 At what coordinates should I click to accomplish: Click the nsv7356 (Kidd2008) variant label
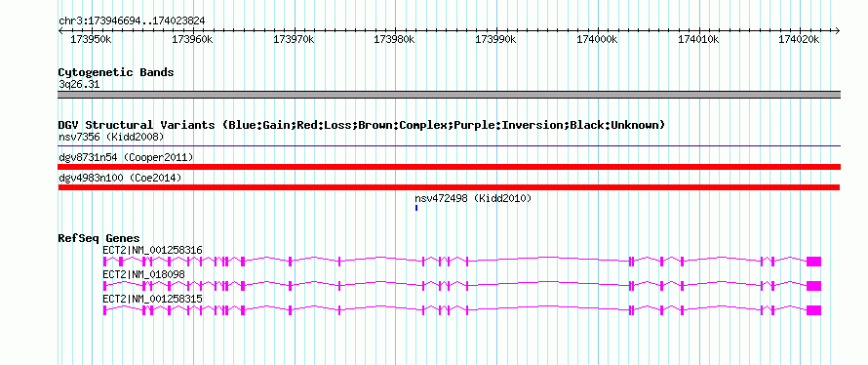click(111, 137)
